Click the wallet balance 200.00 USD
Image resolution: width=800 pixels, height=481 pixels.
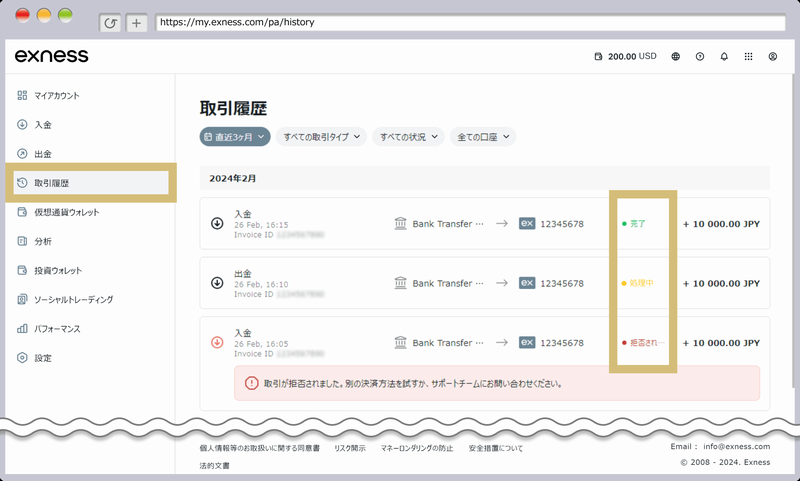625,57
